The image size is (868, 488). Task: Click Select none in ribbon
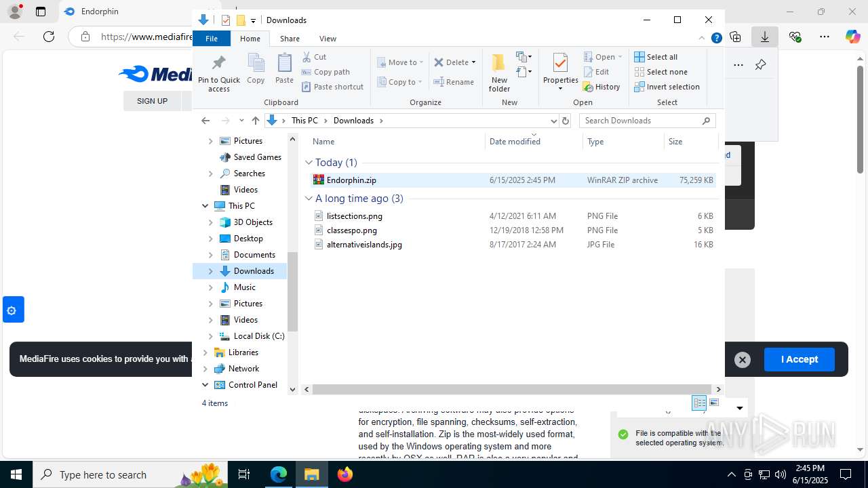pyautogui.click(x=660, y=72)
